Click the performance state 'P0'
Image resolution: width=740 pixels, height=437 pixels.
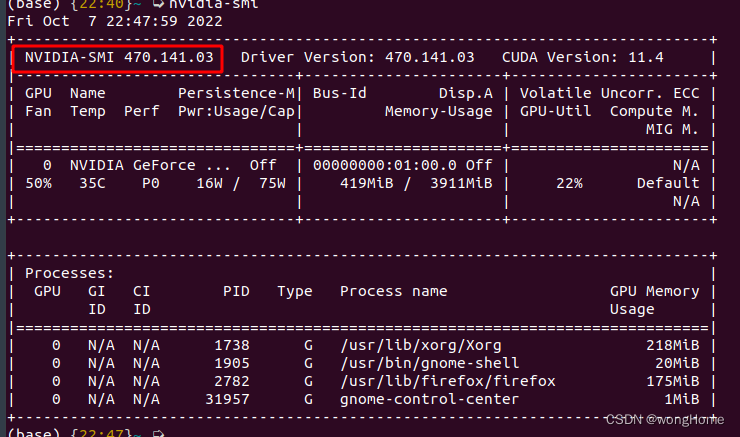(151, 183)
